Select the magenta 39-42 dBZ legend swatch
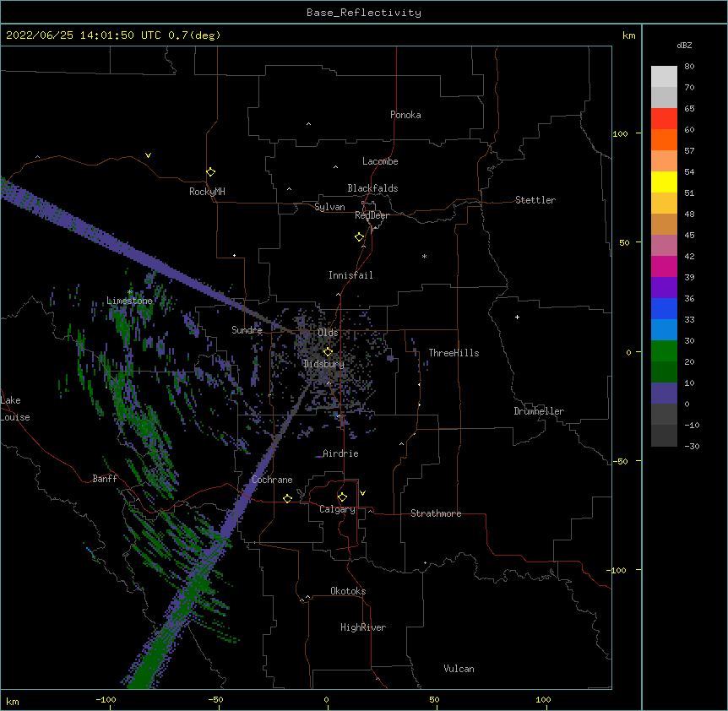Screen dimensions: 728x711 point(664,266)
